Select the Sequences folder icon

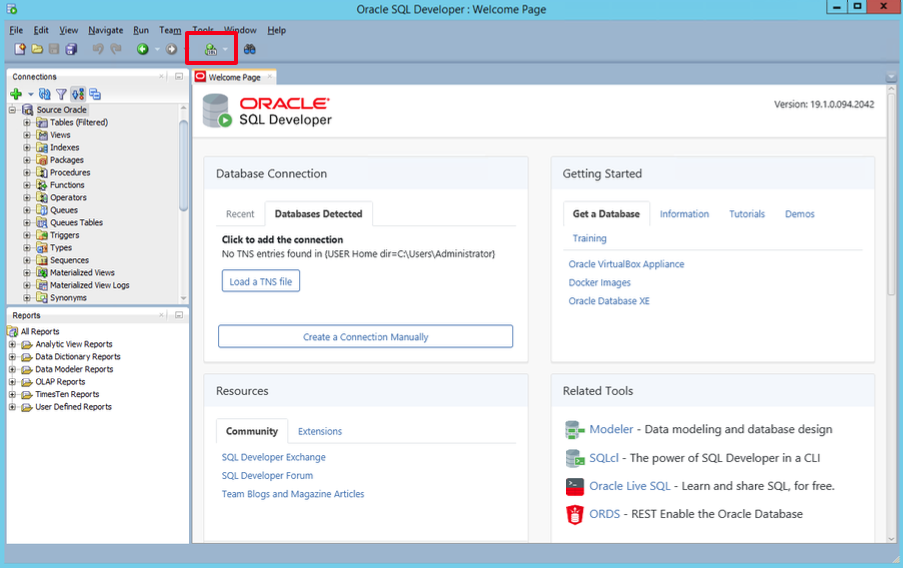41,260
